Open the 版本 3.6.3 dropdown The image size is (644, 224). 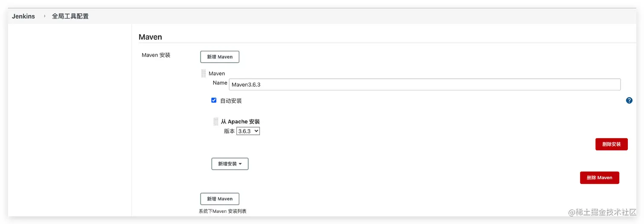tap(248, 131)
